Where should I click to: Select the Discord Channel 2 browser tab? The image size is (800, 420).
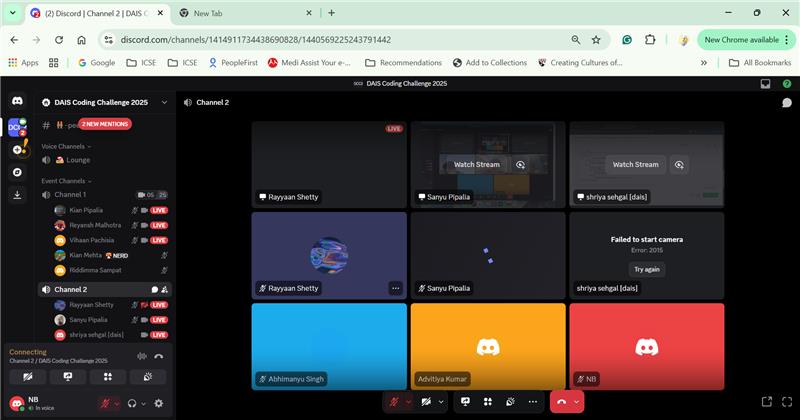(x=97, y=13)
